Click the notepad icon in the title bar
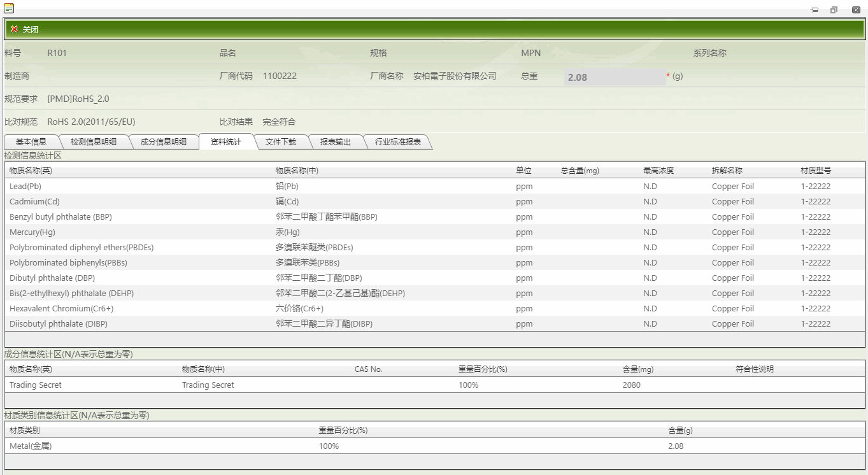This screenshot has height=475, width=868. tap(9, 8)
